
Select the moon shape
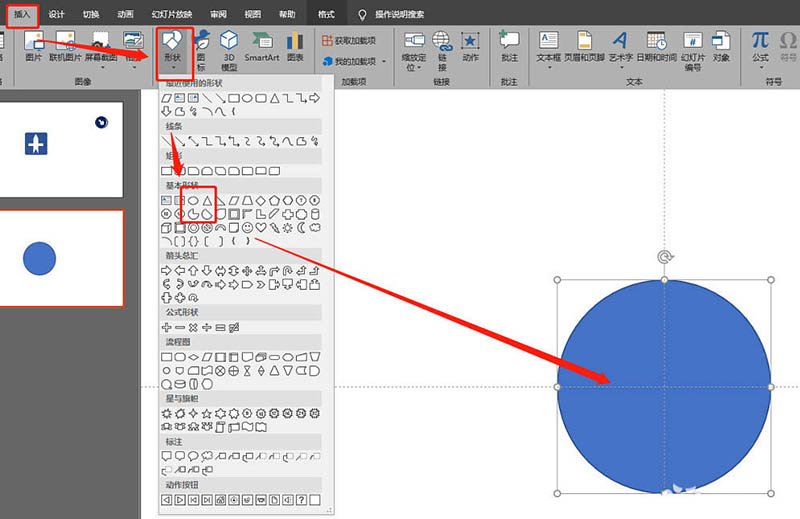pos(302,228)
